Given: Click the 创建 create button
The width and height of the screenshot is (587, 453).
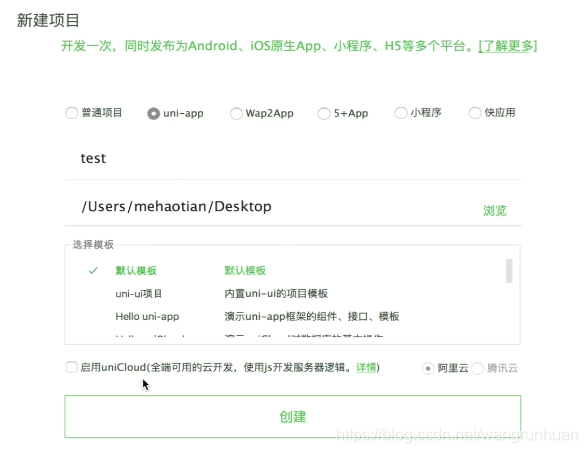Looking at the screenshot, I should 292,416.
